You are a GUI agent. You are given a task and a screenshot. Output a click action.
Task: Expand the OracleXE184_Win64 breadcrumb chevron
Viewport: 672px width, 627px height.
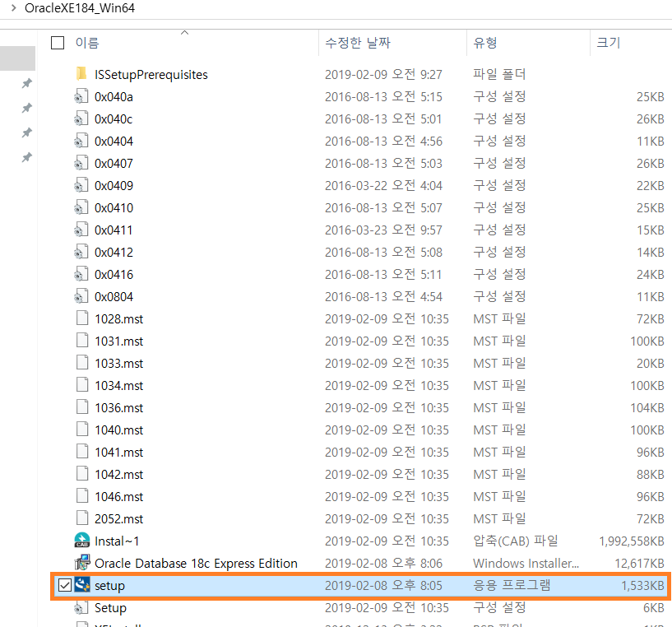click(x=14, y=7)
